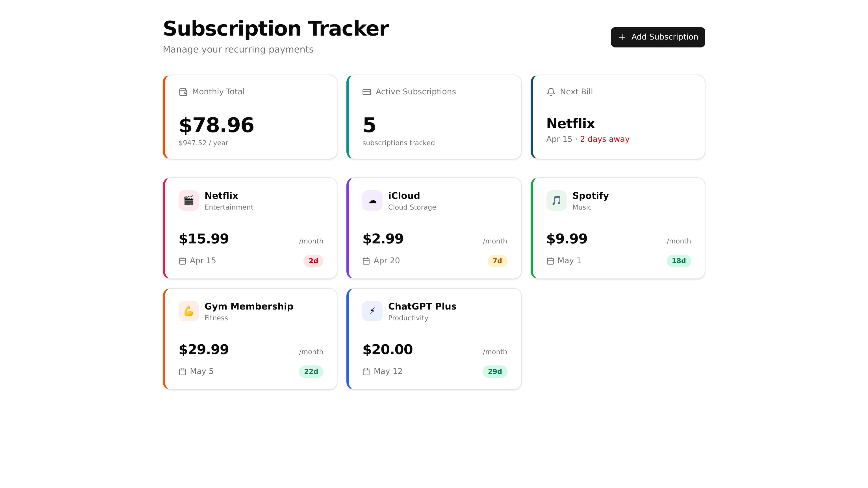This screenshot has width=868, height=488.
Task: Open the Gym Membership card title
Action: point(249,306)
